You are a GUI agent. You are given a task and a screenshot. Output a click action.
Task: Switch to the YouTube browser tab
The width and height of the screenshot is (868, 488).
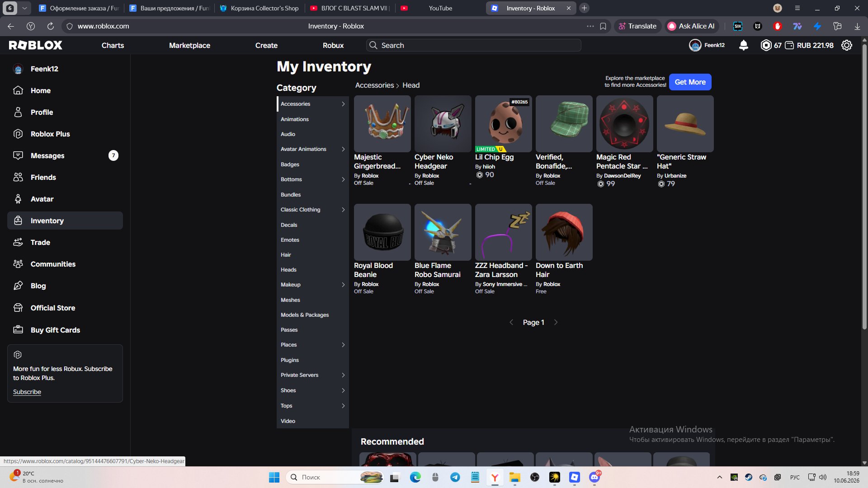440,8
